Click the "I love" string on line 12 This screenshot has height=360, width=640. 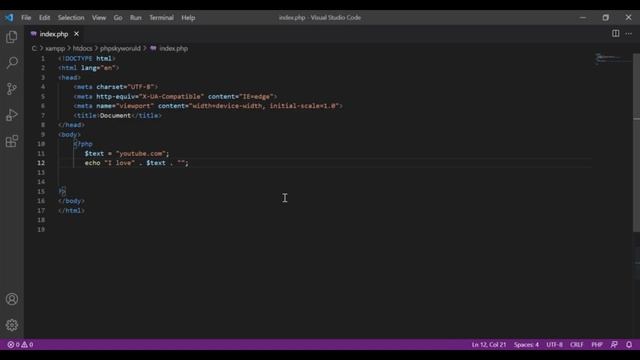pyautogui.click(x=120, y=163)
